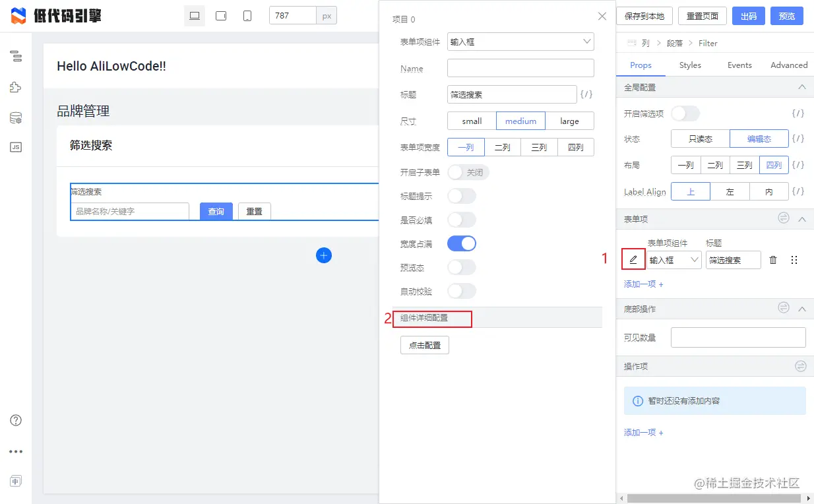Click the 点击配置 button
Screen dimensions: 814x504
click(x=425, y=345)
